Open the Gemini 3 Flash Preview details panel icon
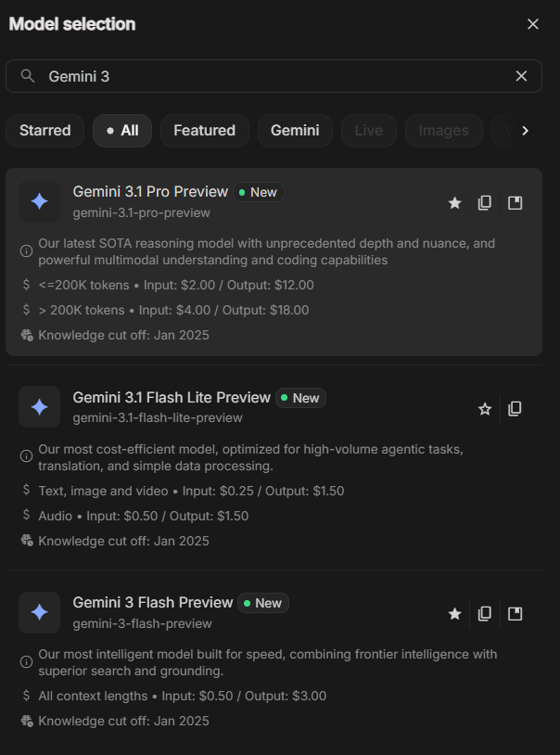 tap(515, 613)
